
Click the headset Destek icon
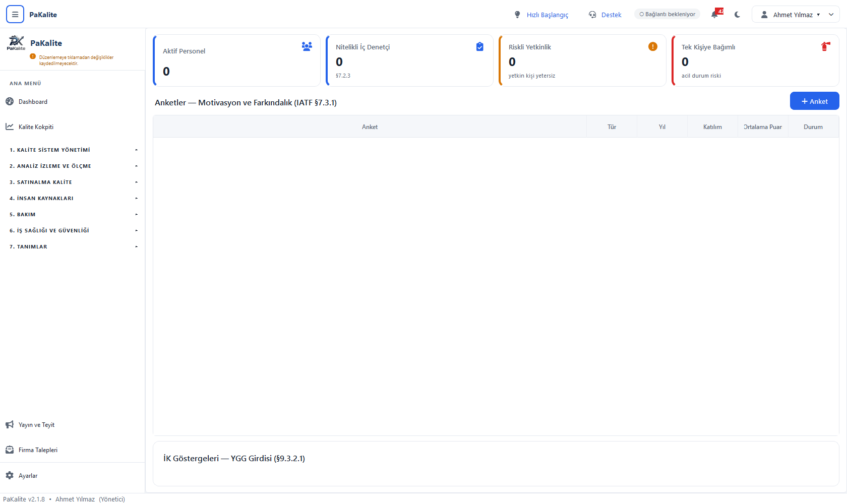pyautogui.click(x=592, y=15)
